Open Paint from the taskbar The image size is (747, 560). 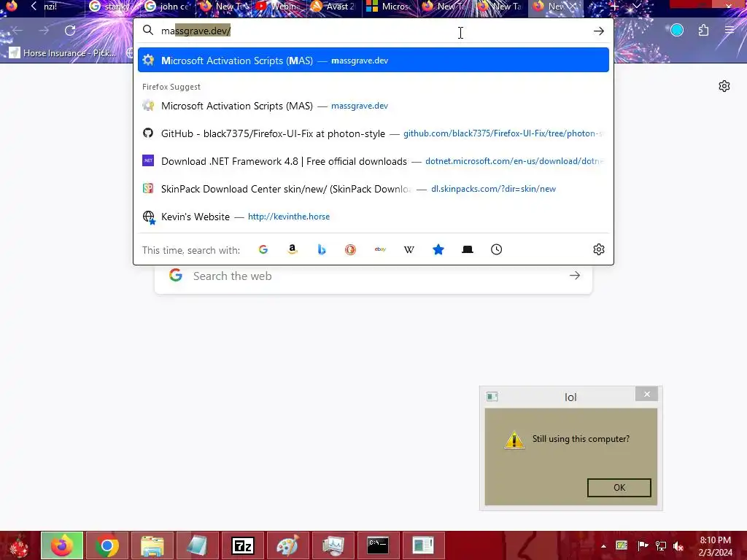click(x=287, y=545)
